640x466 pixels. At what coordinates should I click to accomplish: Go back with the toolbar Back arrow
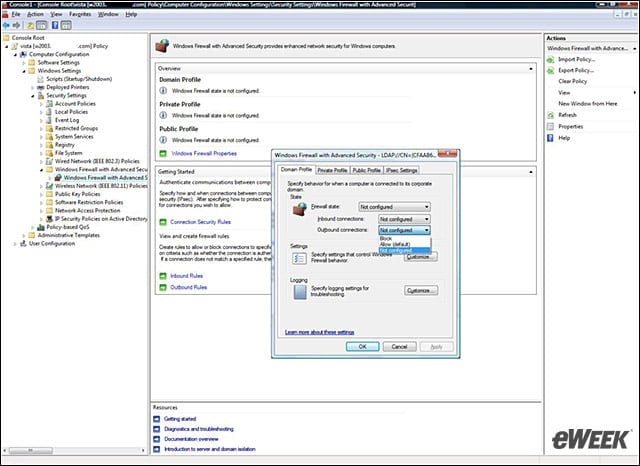(6, 25)
